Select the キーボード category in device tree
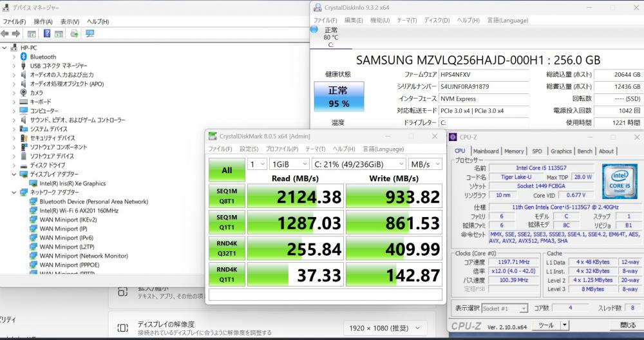 [x=41, y=102]
